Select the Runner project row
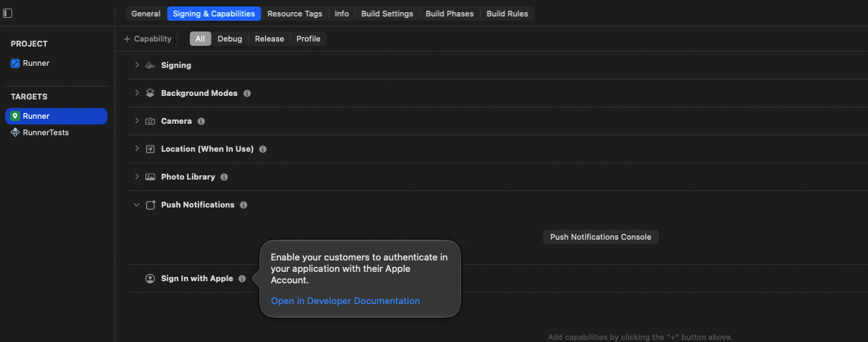 click(x=56, y=63)
